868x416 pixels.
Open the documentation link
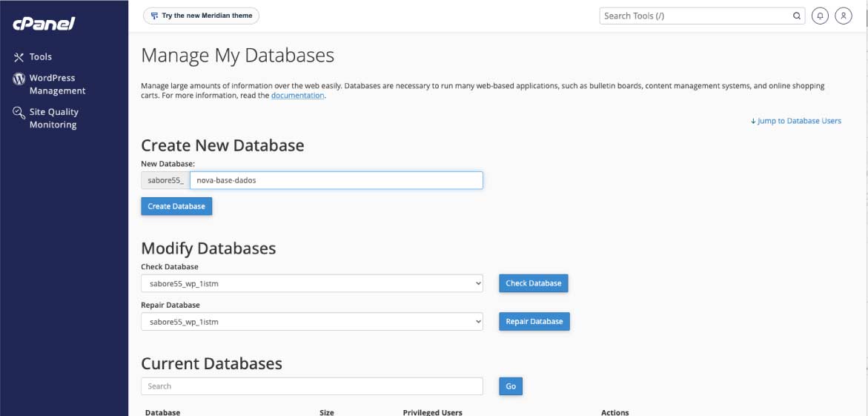pos(297,95)
